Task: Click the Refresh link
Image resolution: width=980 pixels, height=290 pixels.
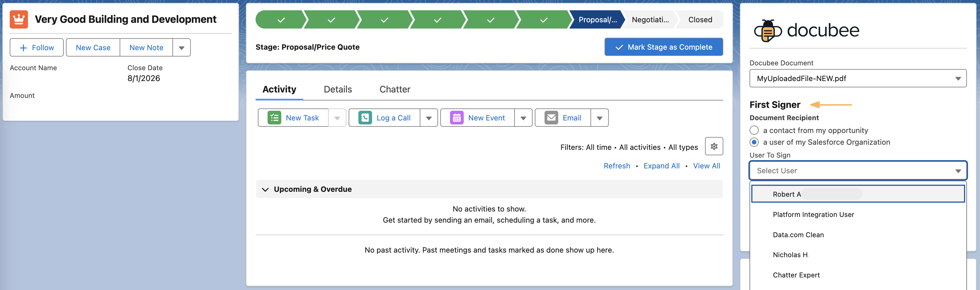Action: pos(617,166)
